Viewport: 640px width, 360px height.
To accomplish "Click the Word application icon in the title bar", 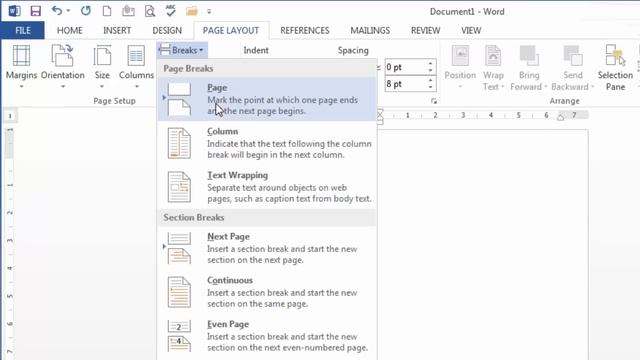I will 14,11.
